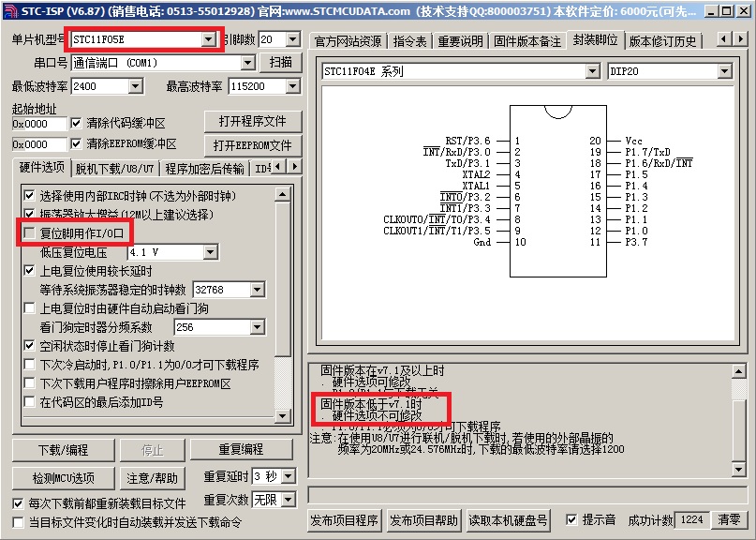Click options list scroll down arrow

(283, 415)
